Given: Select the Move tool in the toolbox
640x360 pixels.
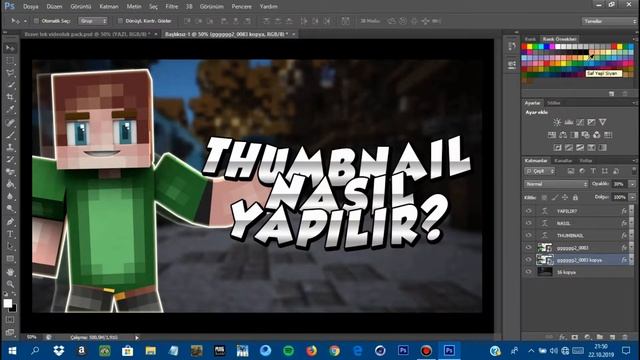Looking at the screenshot, I should [x=10, y=48].
